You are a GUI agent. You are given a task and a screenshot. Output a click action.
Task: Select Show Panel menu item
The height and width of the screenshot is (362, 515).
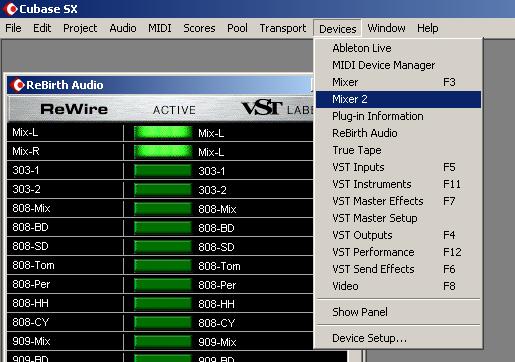(x=398, y=312)
